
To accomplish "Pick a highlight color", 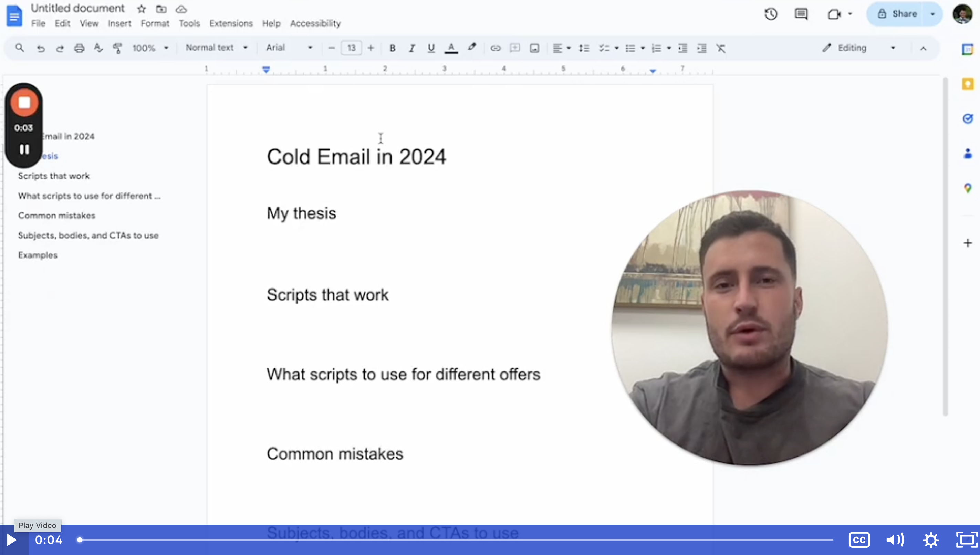I will tap(472, 48).
